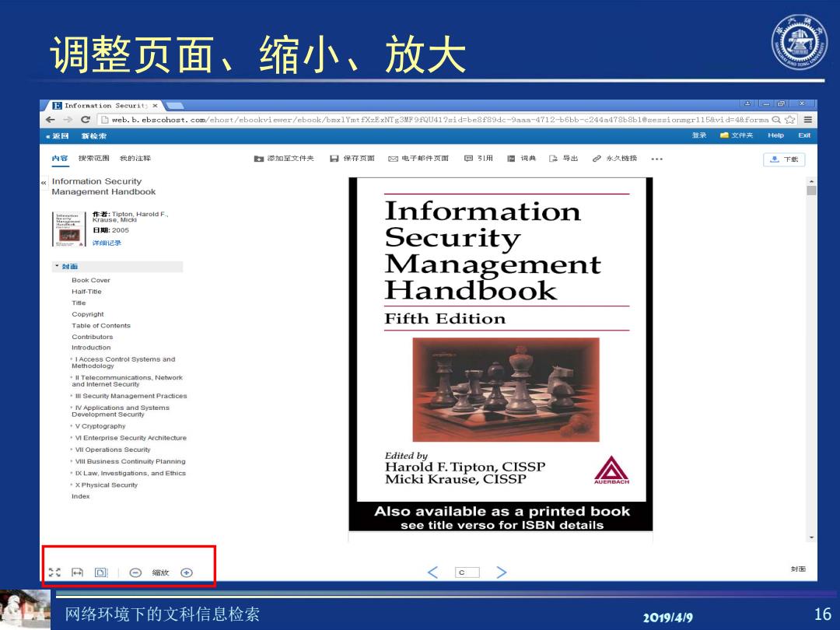This screenshot has height=630, width=840.
Task: Open the Title entry in contents
Action: [79, 303]
